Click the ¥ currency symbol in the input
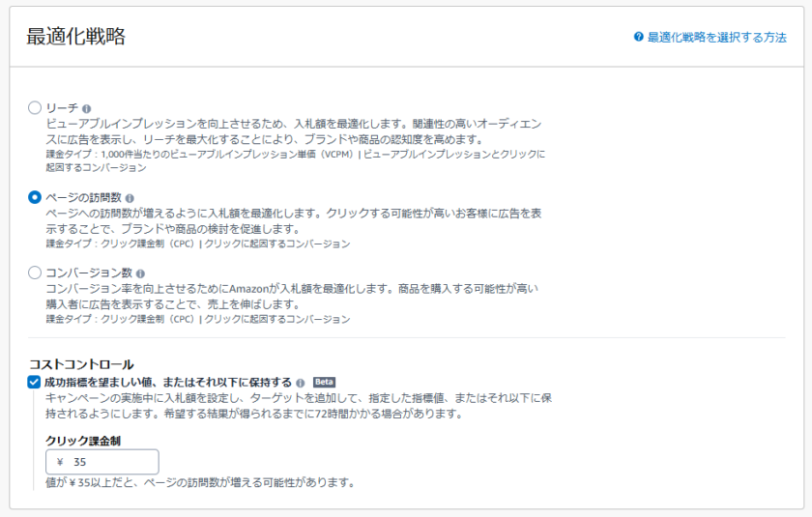 coord(60,462)
